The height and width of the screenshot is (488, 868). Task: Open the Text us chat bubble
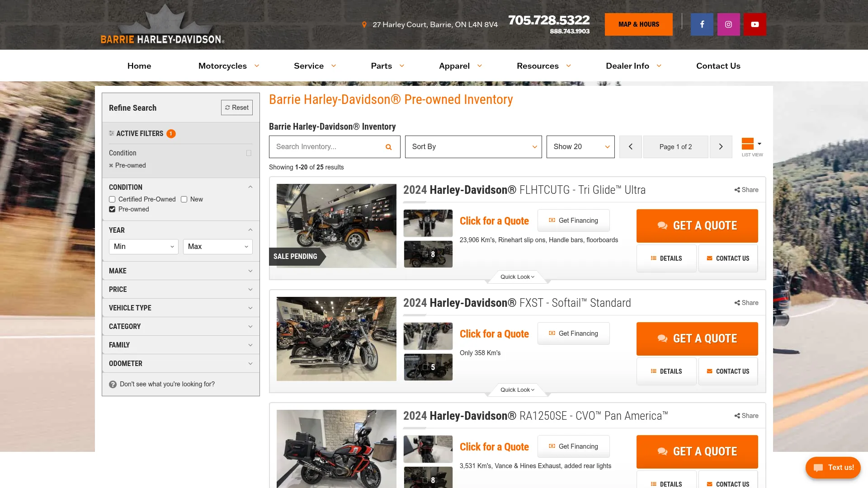coord(833,468)
